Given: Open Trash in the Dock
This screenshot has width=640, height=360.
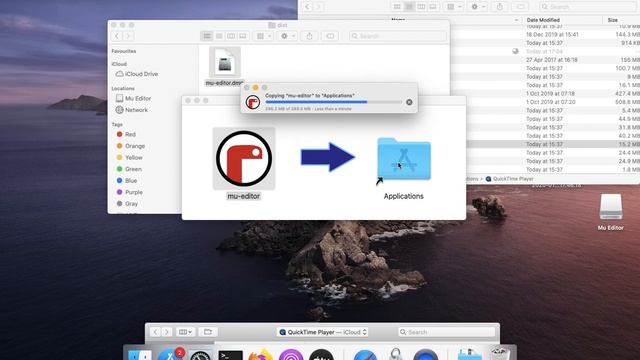Looking at the screenshot, I should [x=499, y=355].
